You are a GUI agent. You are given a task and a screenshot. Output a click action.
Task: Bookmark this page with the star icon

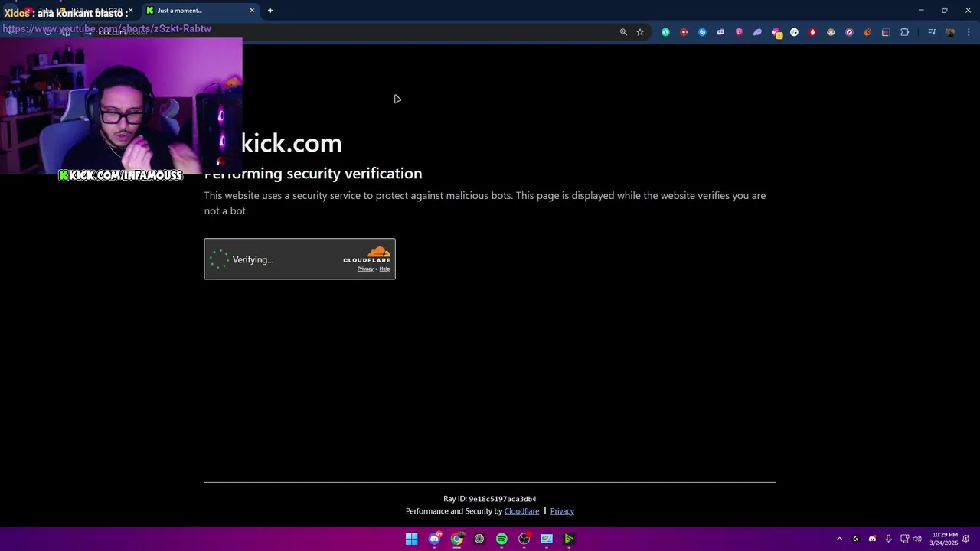click(x=640, y=32)
